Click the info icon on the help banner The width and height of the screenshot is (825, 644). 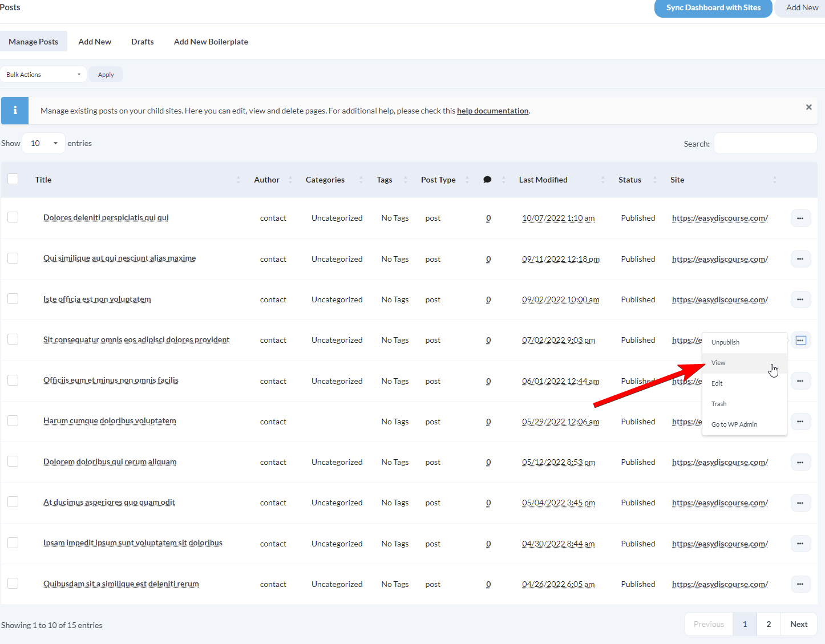coord(14,110)
